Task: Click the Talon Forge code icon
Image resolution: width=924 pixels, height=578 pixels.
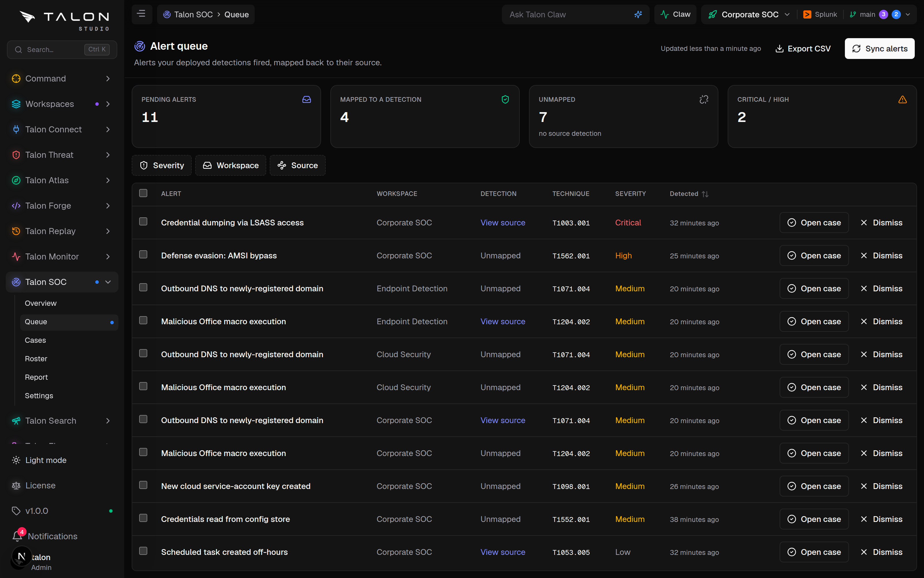Action: pos(16,206)
